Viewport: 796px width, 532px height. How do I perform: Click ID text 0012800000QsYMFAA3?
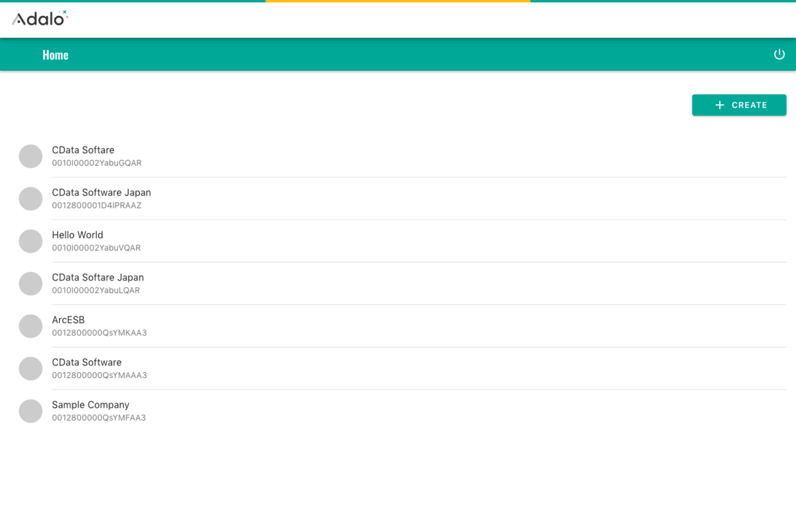click(99, 418)
